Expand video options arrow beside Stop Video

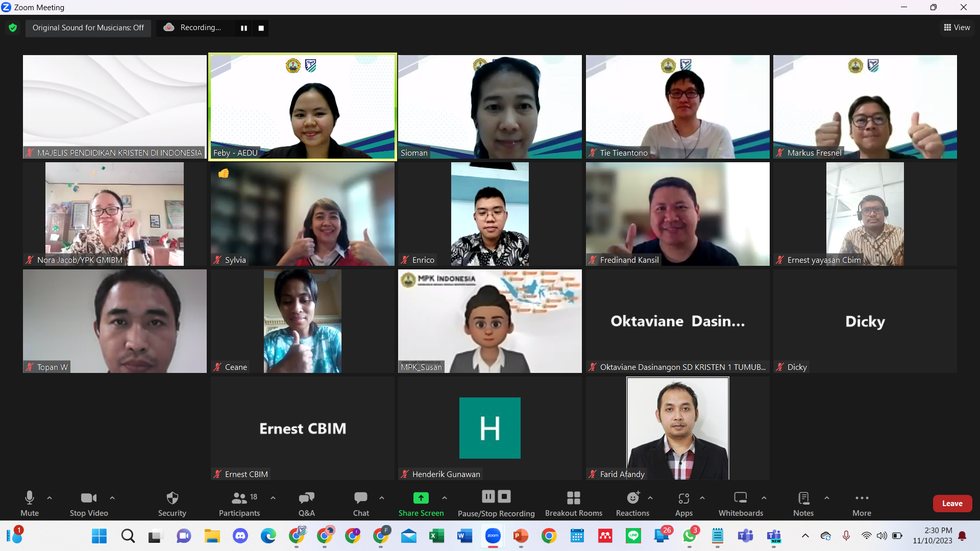click(x=112, y=497)
